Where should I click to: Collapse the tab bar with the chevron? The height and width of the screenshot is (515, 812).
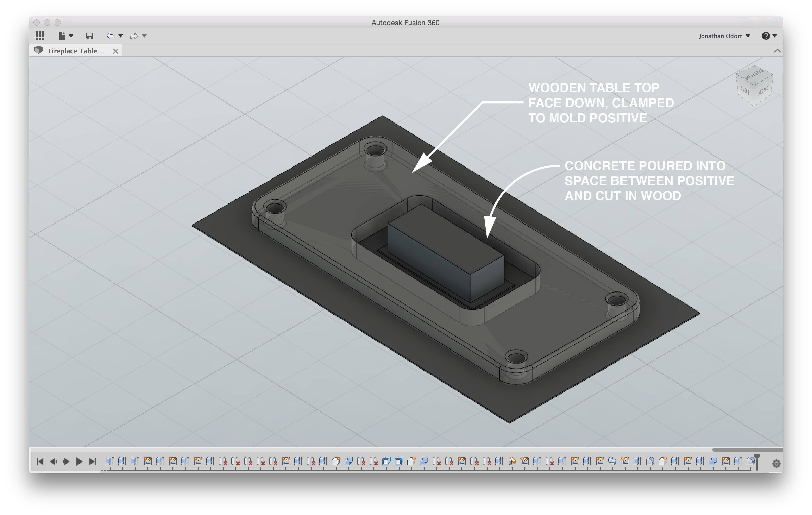pos(777,51)
